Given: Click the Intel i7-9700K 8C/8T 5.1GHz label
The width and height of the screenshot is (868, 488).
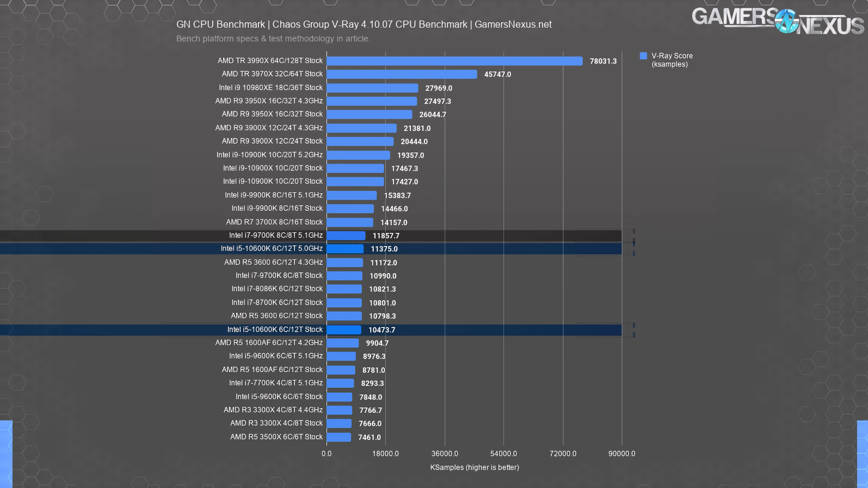Looking at the screenshot, I should point(276,235).
